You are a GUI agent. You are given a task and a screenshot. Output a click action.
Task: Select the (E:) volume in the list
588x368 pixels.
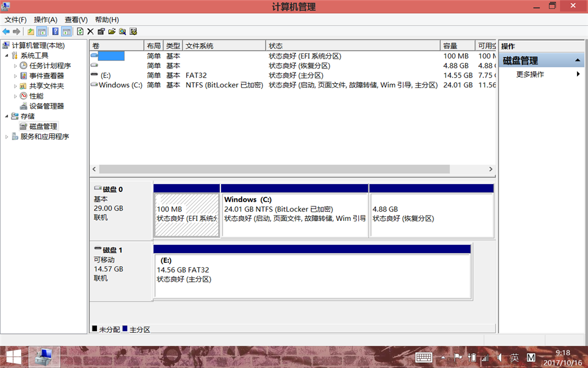(x=106, y=75)
